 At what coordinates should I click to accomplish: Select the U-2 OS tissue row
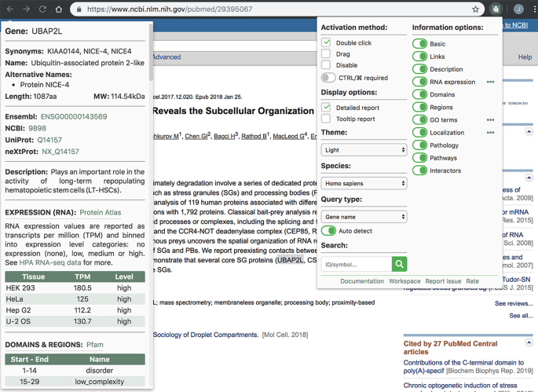click(x=75, y=321)
